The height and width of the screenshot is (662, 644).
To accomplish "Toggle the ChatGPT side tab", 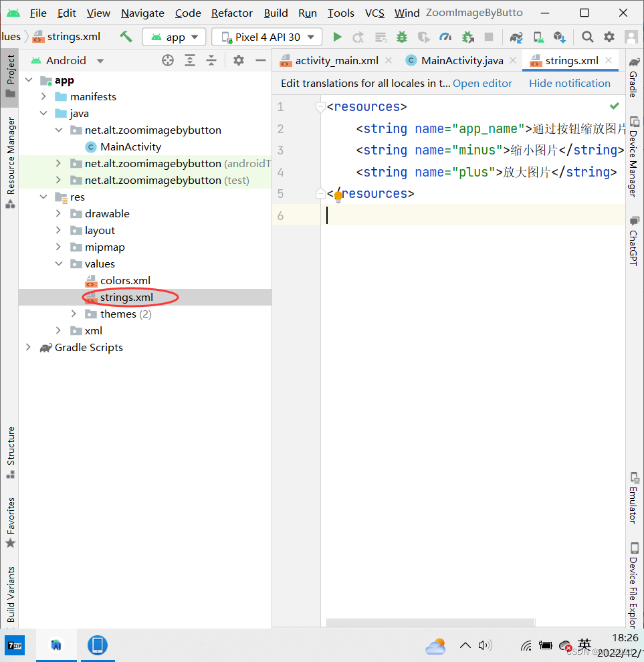I will pos(633,241).
